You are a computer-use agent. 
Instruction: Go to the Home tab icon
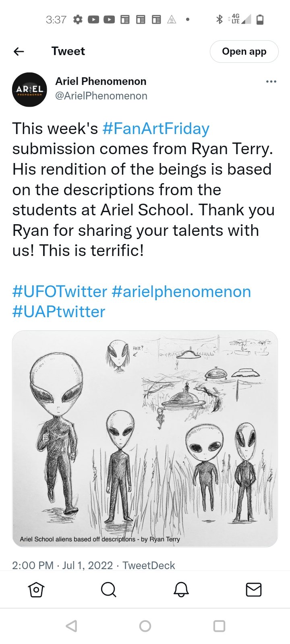coord(36,590)
